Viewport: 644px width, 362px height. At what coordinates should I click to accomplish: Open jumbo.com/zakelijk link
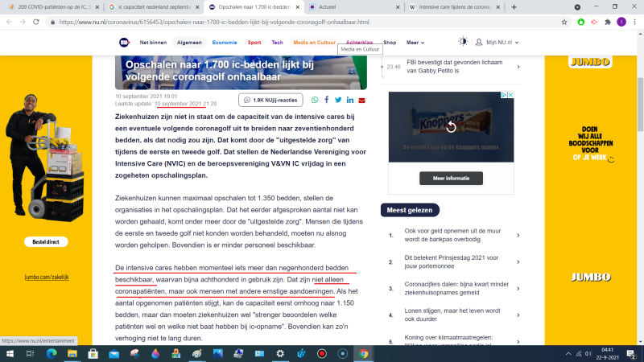tap(47, 277)
